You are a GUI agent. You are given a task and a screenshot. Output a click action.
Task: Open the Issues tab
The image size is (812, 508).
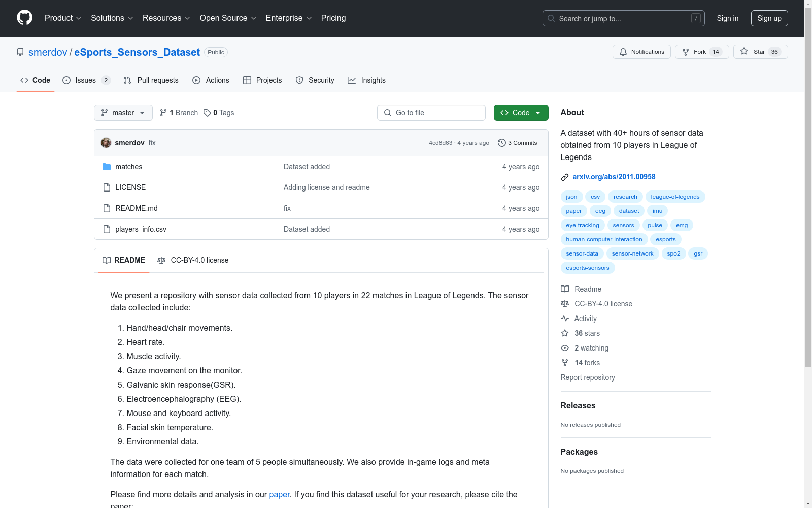(x=86, y=80)
